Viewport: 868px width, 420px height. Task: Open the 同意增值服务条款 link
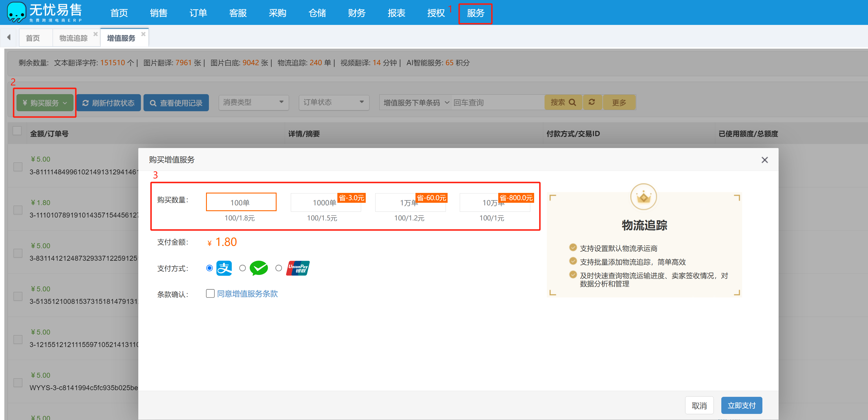click(247, 294)
